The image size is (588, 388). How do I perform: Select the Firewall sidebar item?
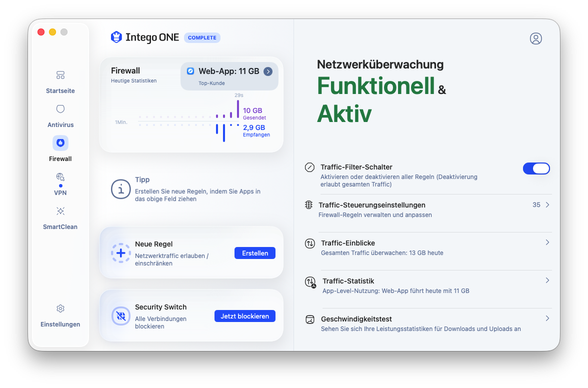pyautogui.click(x=60, y=149)
